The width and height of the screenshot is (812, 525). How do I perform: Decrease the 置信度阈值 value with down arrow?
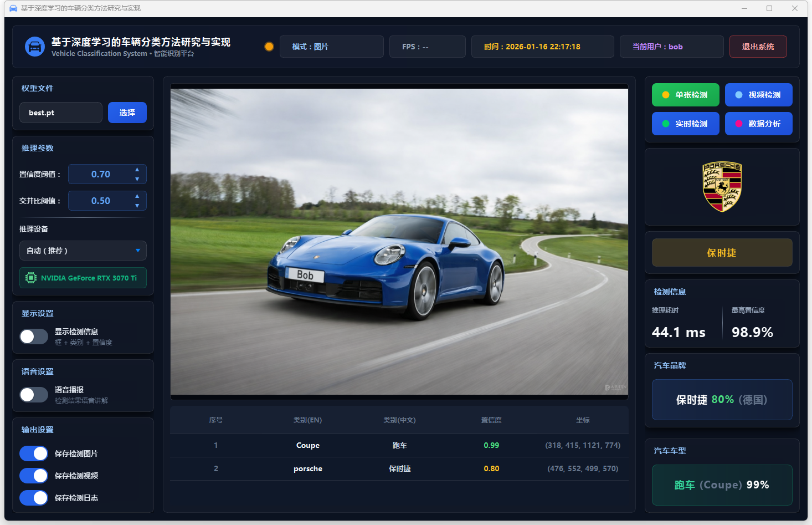click(137, 179)
